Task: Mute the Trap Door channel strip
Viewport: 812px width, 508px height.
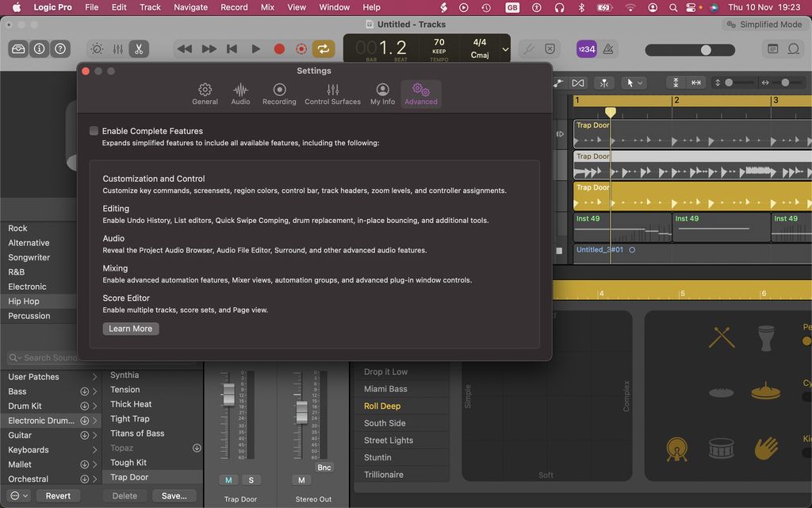Action: click(228, 480)
